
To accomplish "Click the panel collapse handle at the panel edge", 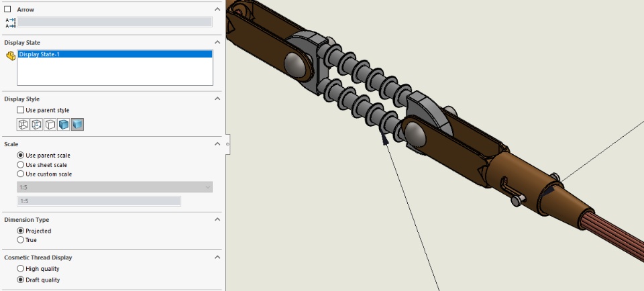I will click(228, 144).
